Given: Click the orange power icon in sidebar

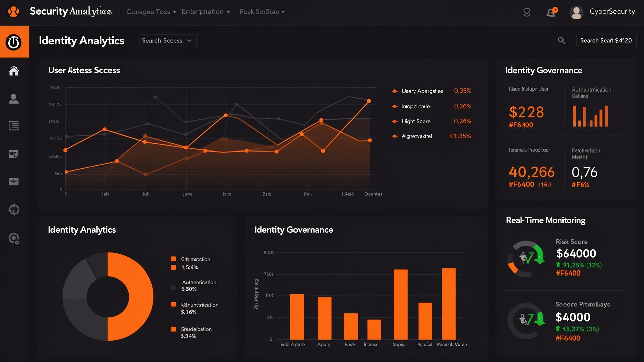Looking at the screenshot, I should click(x=14, y=42).
